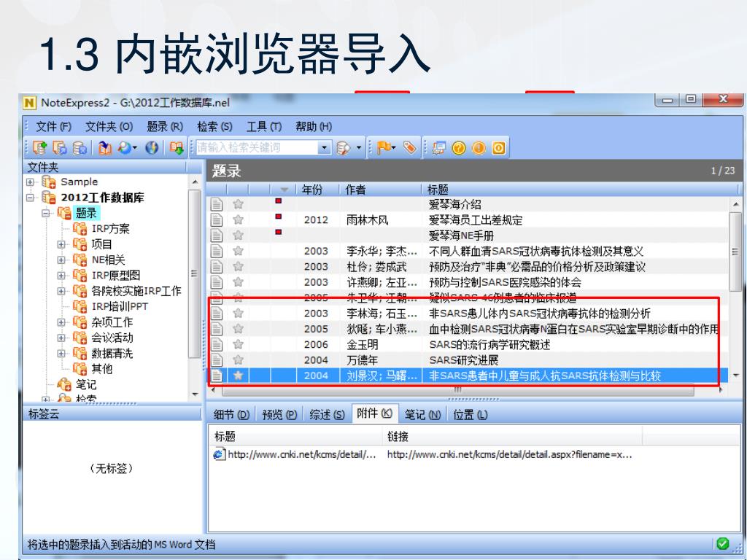Collapse the 题录 folder node

pos(46,213)
